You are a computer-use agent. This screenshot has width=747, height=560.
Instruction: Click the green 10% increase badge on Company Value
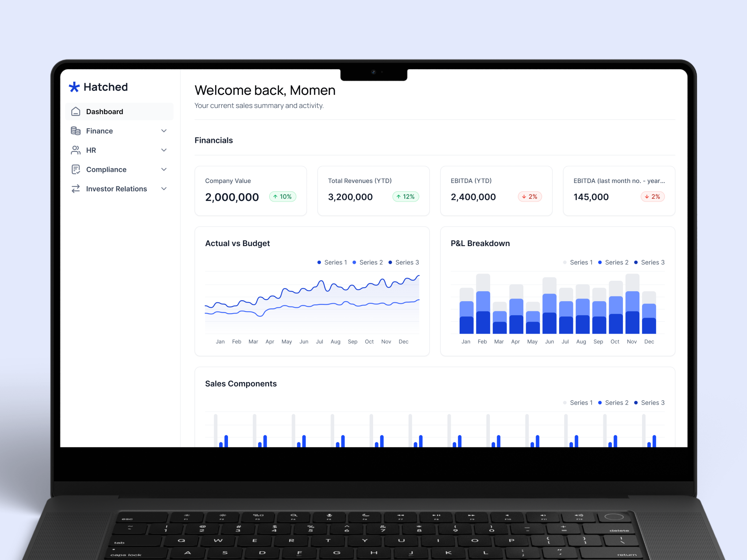(282, 197)
